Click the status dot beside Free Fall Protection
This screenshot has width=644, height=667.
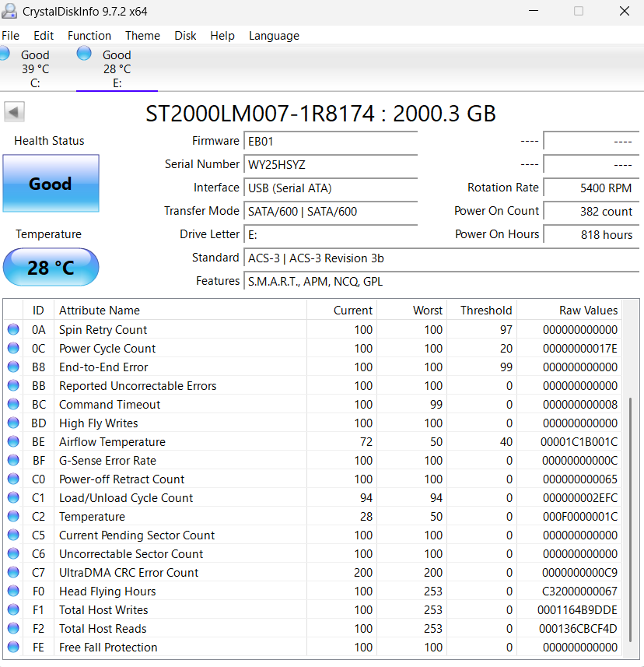tap(13, 647)
